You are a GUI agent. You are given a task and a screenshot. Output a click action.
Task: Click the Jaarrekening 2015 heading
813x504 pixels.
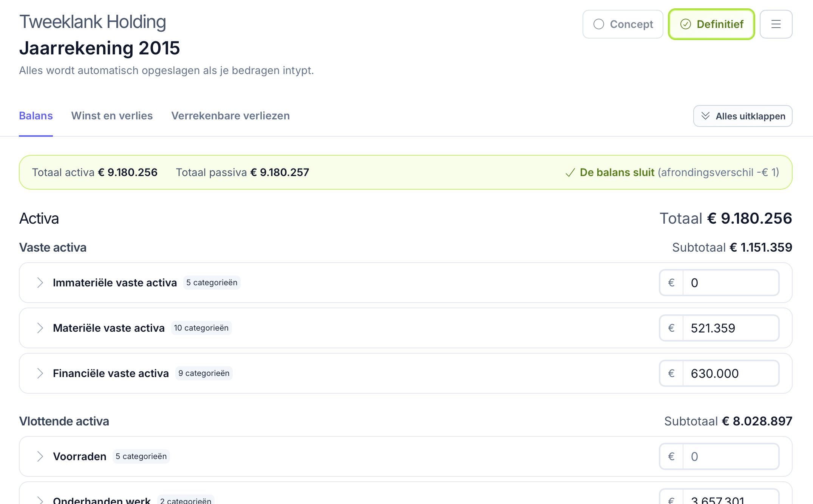(x=99, y=48)
